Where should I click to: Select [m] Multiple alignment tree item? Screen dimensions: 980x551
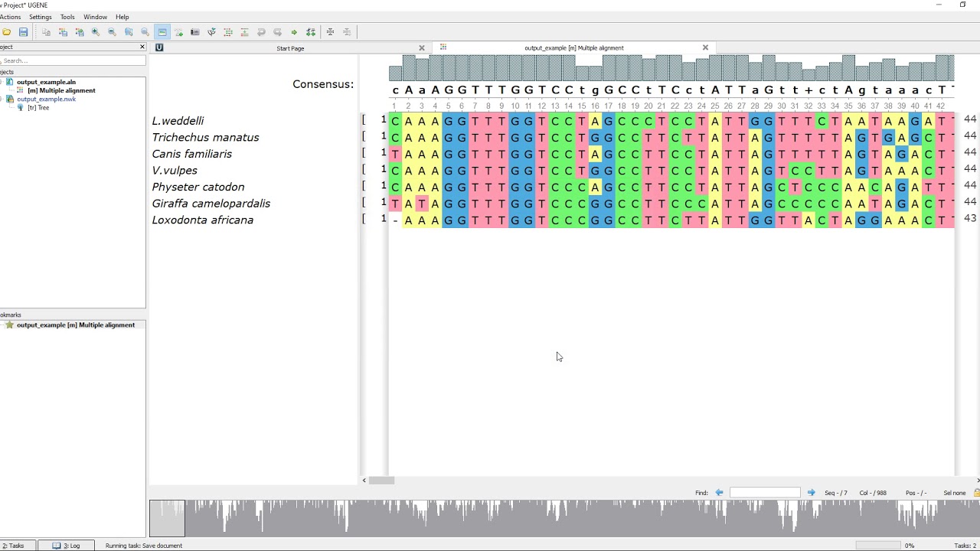[x=61, y=90]
